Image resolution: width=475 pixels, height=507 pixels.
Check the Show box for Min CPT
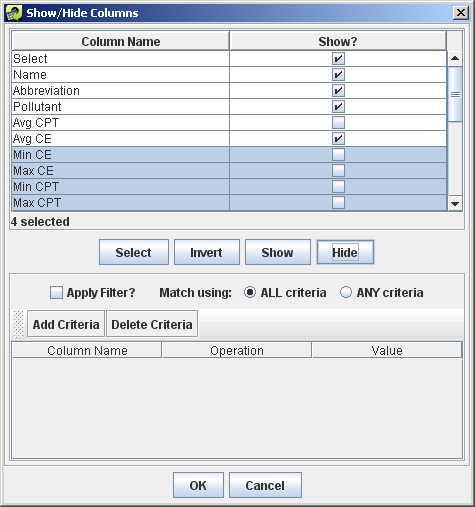[338, 187]
